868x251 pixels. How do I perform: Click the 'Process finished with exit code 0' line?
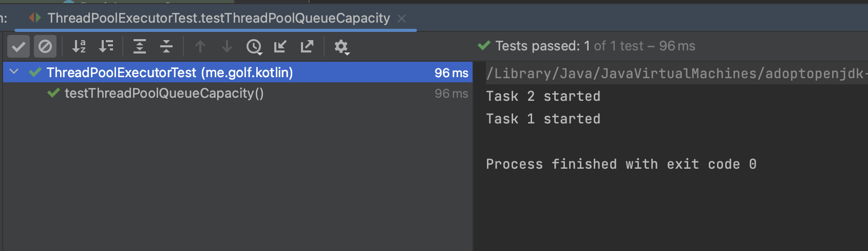coord(620,164)
